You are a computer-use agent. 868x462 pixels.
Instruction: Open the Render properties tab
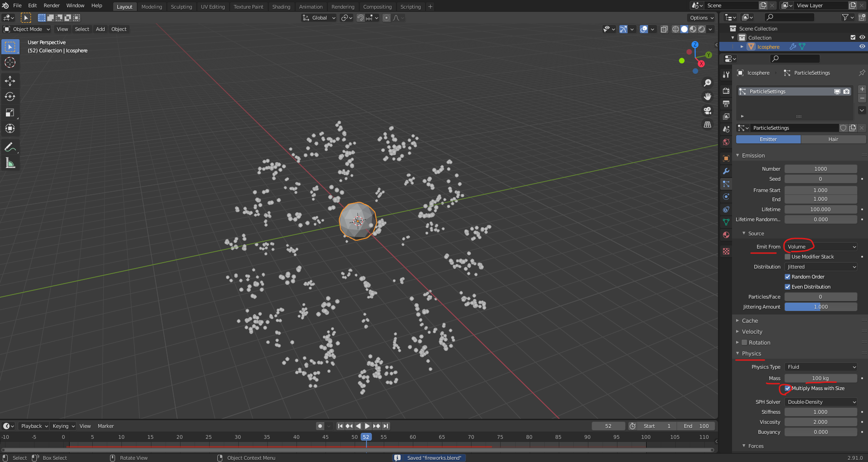click(726, 91)
